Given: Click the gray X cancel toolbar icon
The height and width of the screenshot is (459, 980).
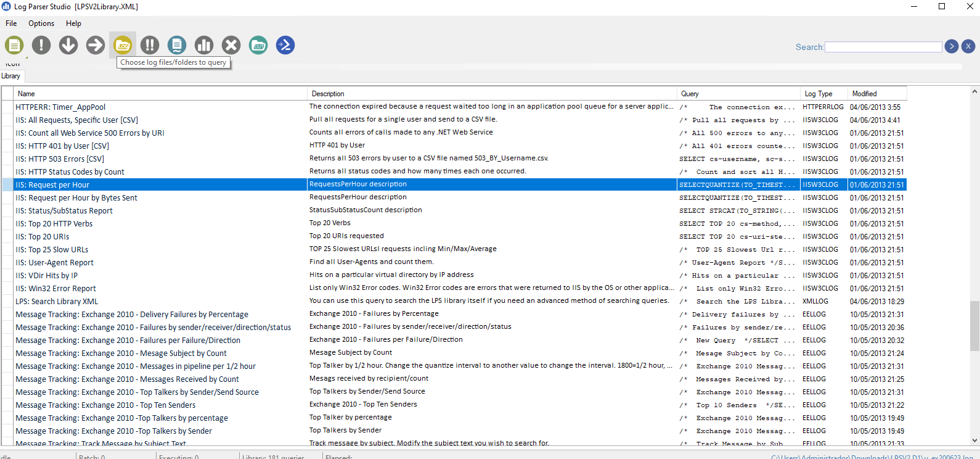Looking at the screenshot, I should [231, 45].
